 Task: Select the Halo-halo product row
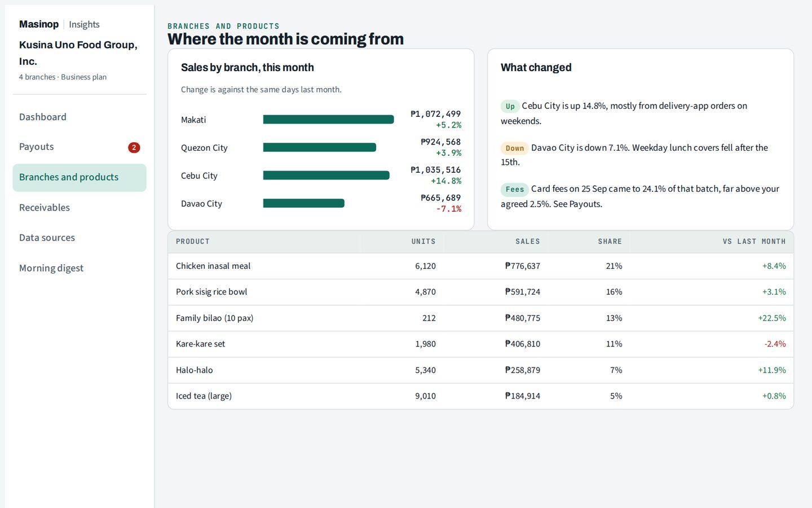tap(480, 370)
